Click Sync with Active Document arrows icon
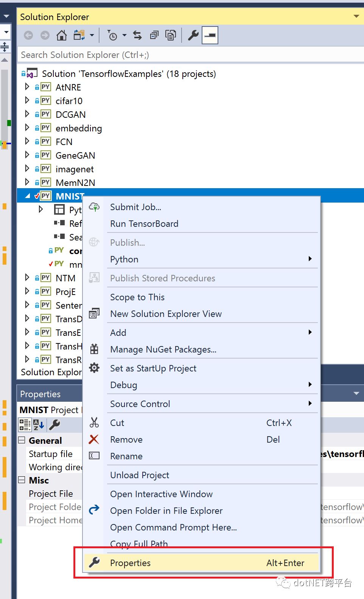The width and height of the screenshot is (364, 599). click(x=137, y=36)
